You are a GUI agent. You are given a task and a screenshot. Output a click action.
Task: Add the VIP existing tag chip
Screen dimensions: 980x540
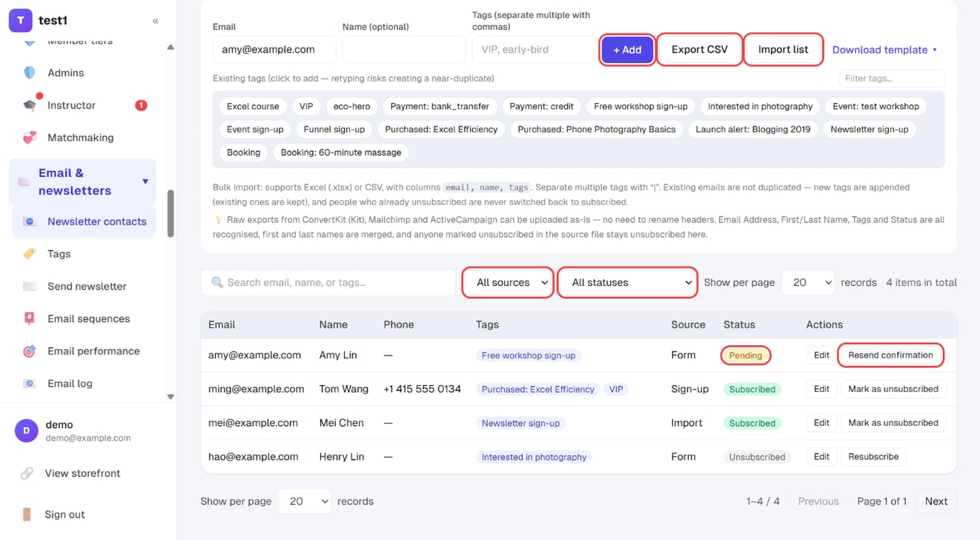pyautogui.click(x=306, y=106)
